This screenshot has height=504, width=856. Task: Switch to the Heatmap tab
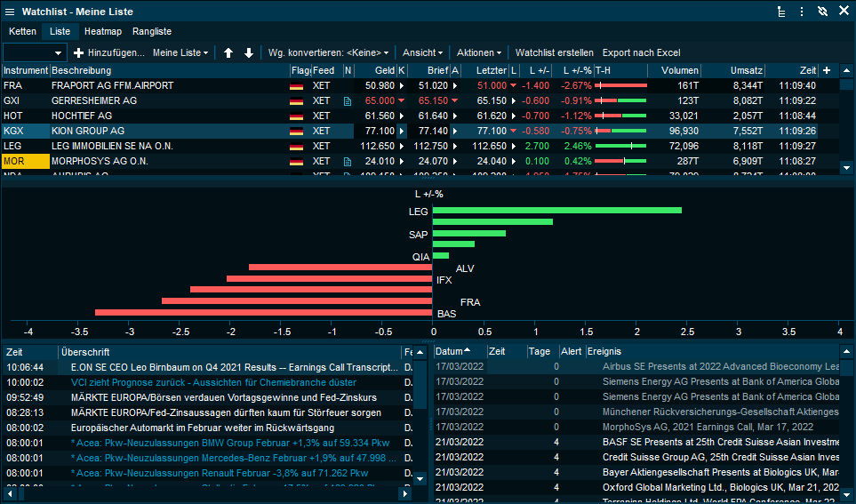pos(102,31)
